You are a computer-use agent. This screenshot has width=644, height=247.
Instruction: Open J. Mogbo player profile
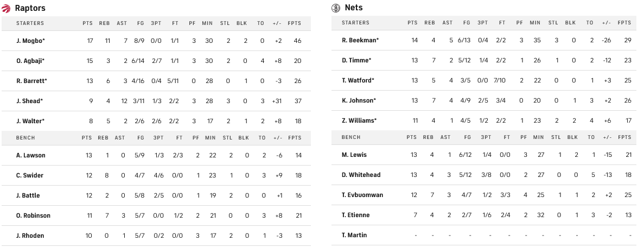(30, 41)
